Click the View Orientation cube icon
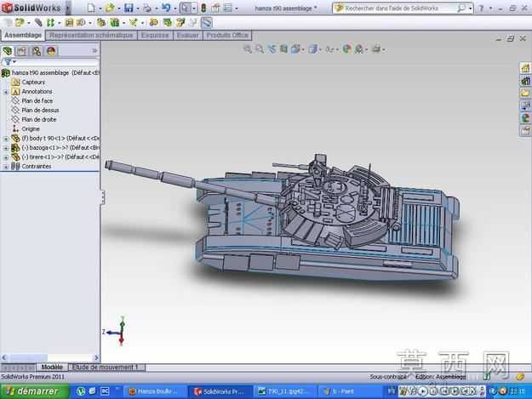Image resolution: width=532 pixels, height=399 pixels. click(x=295, y=49)
